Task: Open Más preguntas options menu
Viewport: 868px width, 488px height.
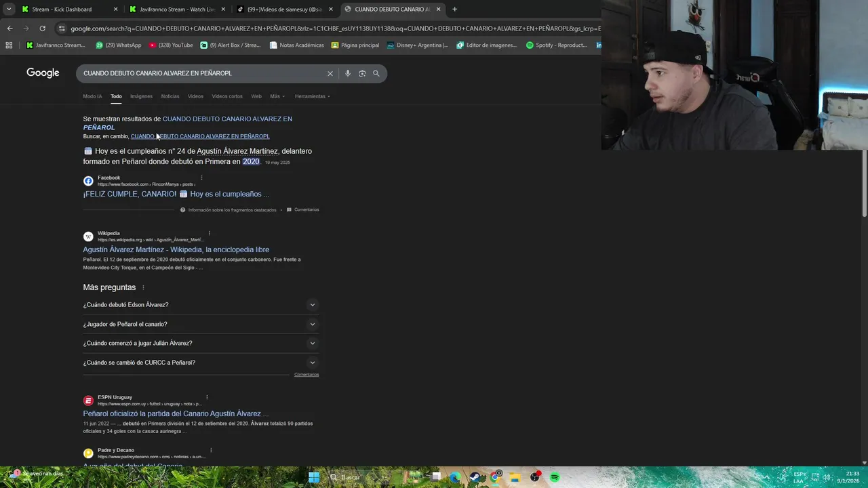Action: [x=143, y=287]
